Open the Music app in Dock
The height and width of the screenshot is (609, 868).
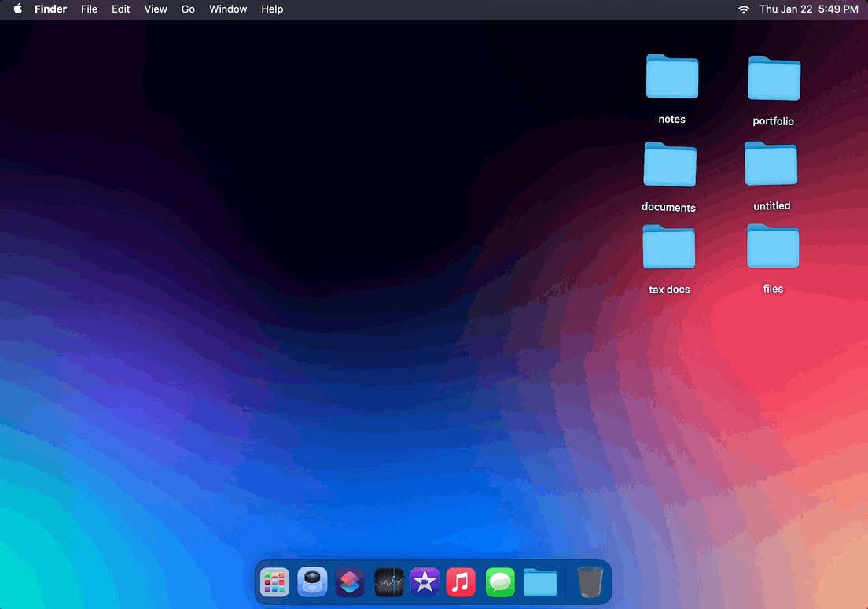point(461,582)
